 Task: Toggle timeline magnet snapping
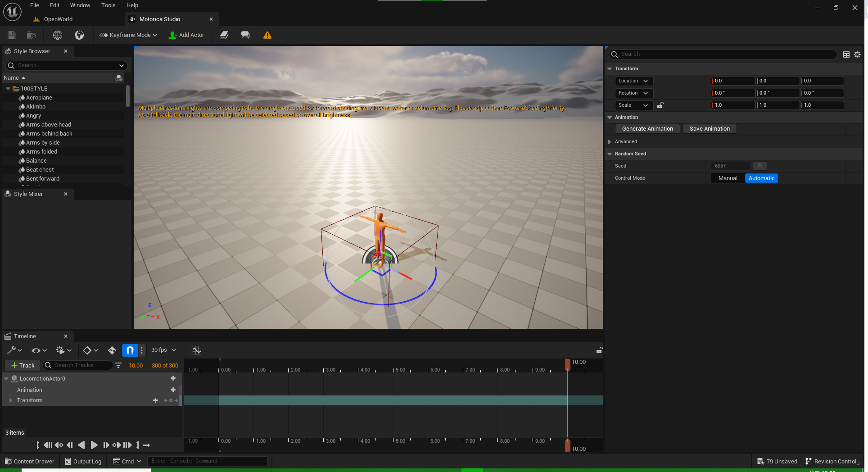point(130,350)
